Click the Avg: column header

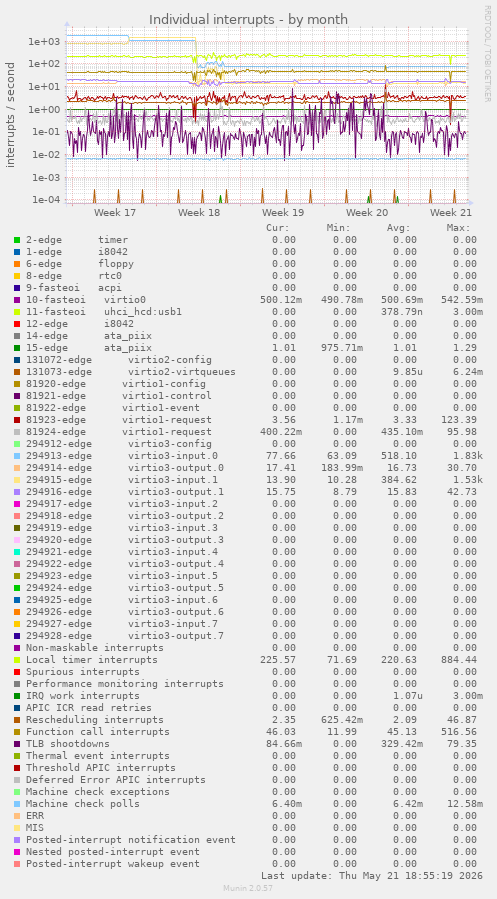[x=398, y=228]
